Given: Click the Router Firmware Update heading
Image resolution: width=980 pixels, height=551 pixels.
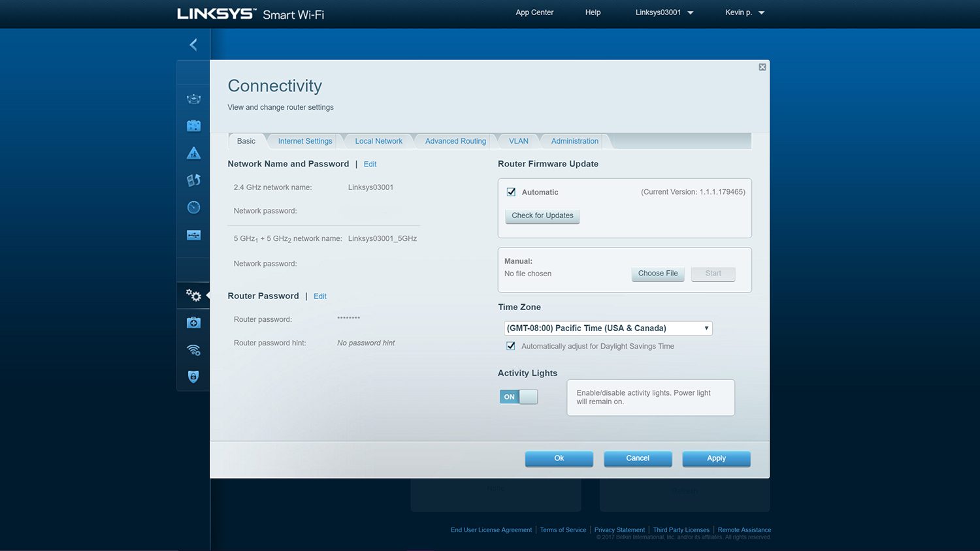Looking at the screenshot, I should click(x=548, y=165).
